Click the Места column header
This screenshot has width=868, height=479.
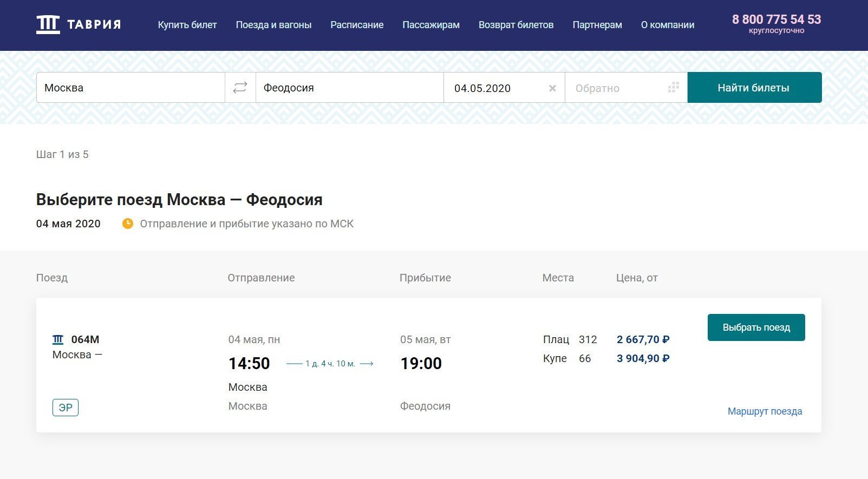(x=558, y=278)
